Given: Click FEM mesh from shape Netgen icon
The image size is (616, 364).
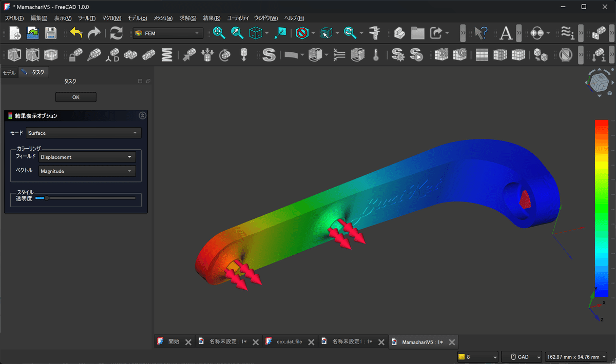Looking at the screenshot, I should (x=441, y=54).
